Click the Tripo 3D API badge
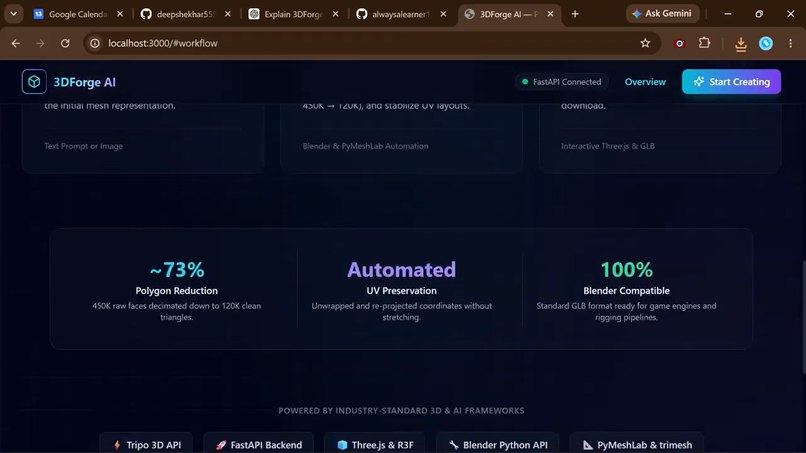The height and width of the screenshot is (453, 806). (146, 444)
